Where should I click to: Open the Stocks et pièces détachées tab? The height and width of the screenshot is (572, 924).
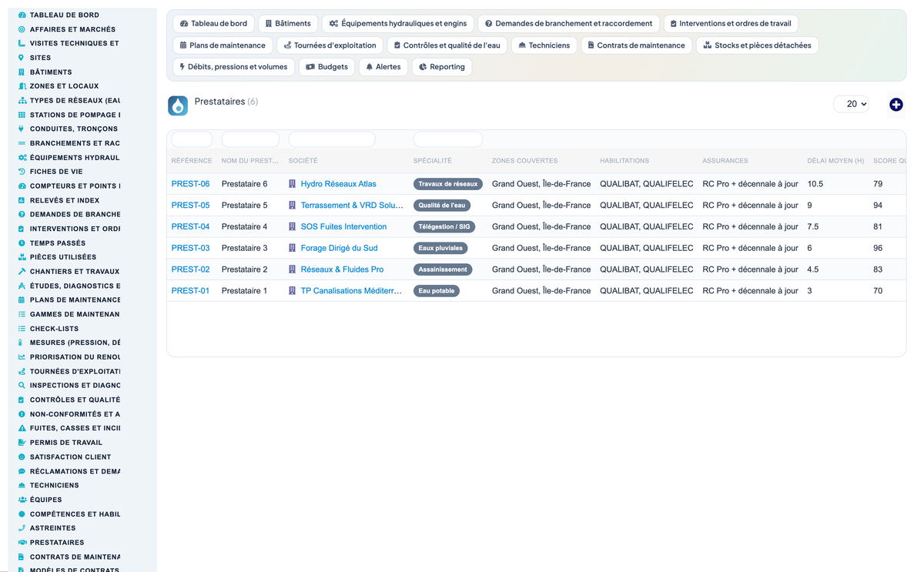758,45
